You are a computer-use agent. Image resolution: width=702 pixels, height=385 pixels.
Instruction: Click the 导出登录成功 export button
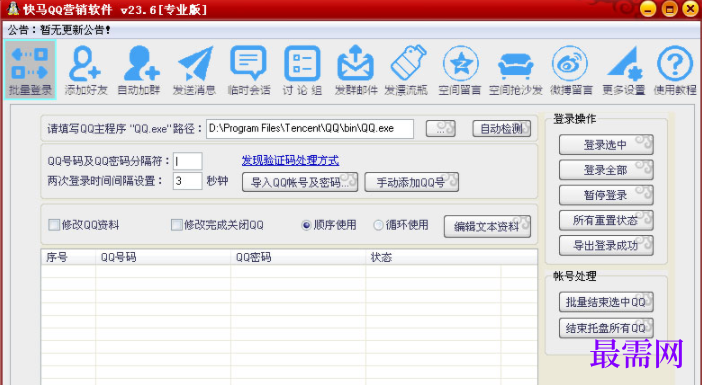tap(606, 245)
